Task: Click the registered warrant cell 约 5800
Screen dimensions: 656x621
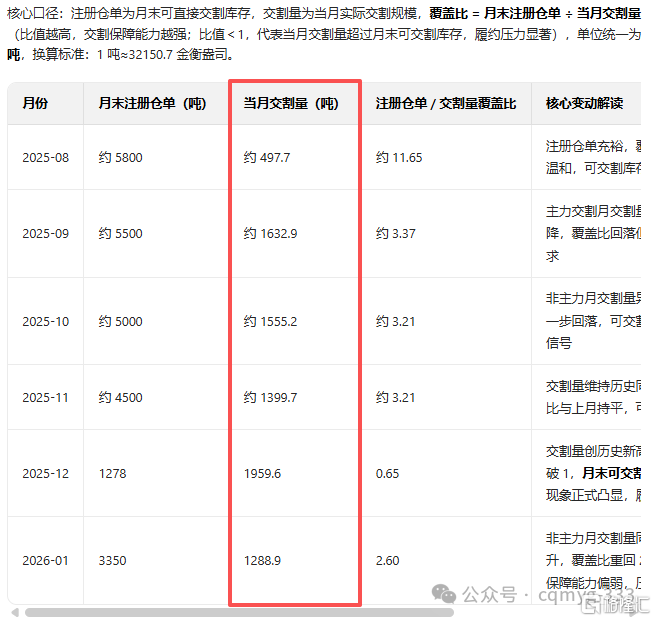Action: pos(120,158)
